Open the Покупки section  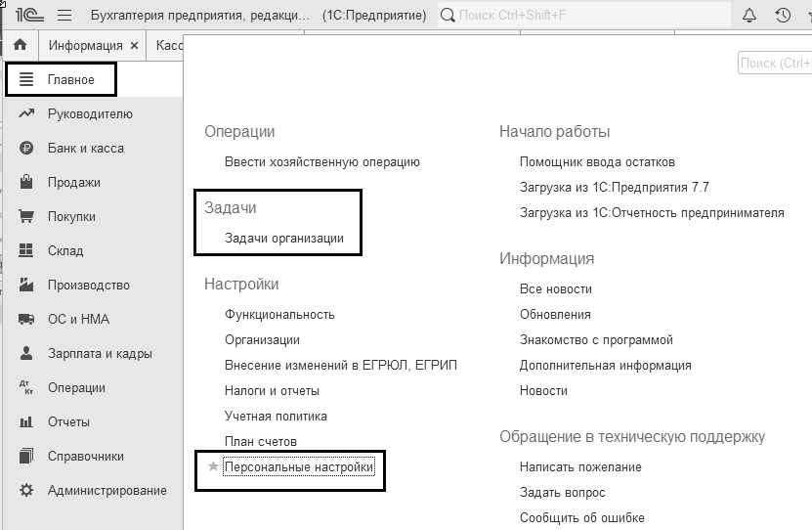(x=71, y=216)
